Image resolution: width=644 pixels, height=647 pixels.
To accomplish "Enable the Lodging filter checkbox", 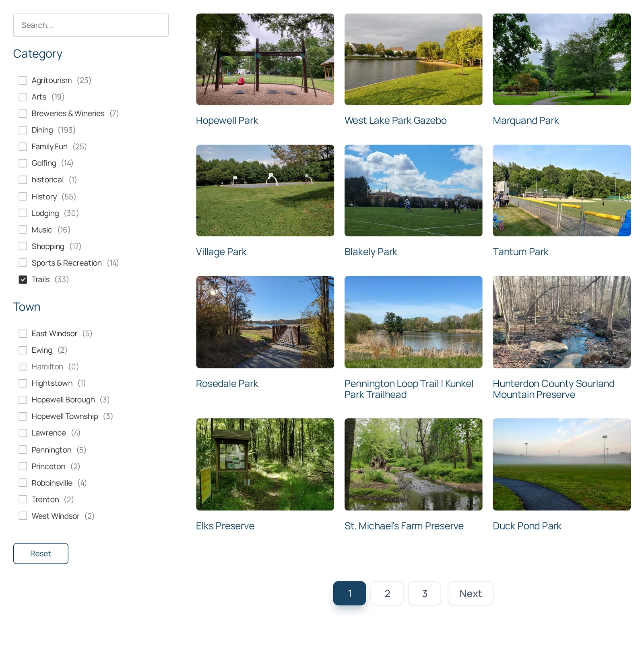I will (23, 213).
